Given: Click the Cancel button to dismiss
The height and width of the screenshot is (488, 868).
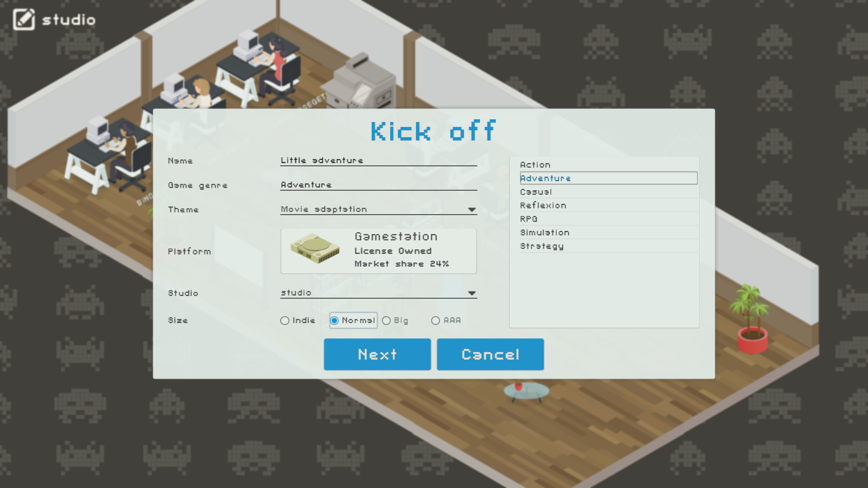Looking at the screenshot, I should pos(490,353).
